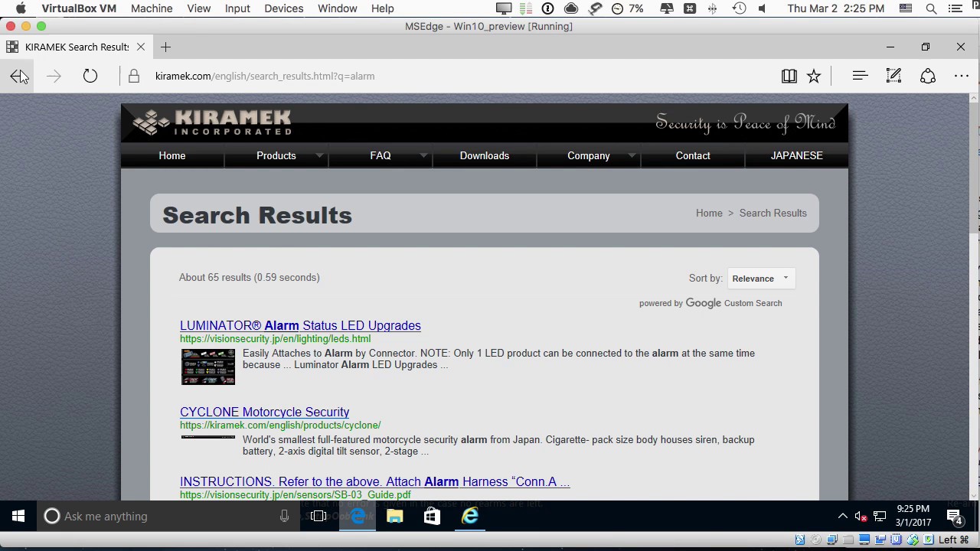Make a Web Note pen icon
Viewport: 980px width, 551px height.
click(x=893, y=76)
